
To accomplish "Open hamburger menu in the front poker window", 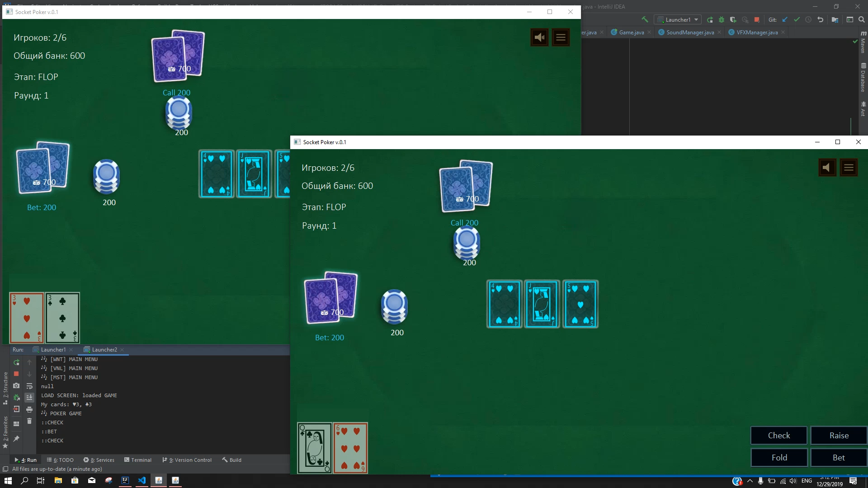I will (849, 168).
